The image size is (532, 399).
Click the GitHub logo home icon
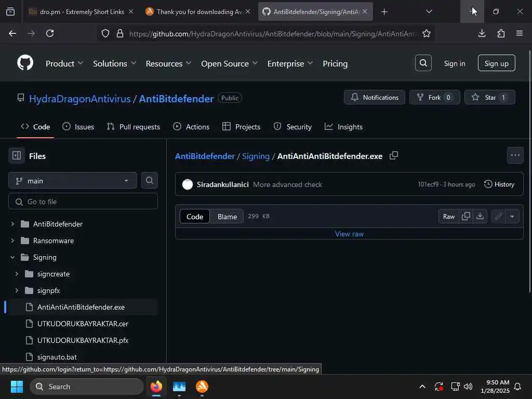pyautogui.click(x=25, y=63)
